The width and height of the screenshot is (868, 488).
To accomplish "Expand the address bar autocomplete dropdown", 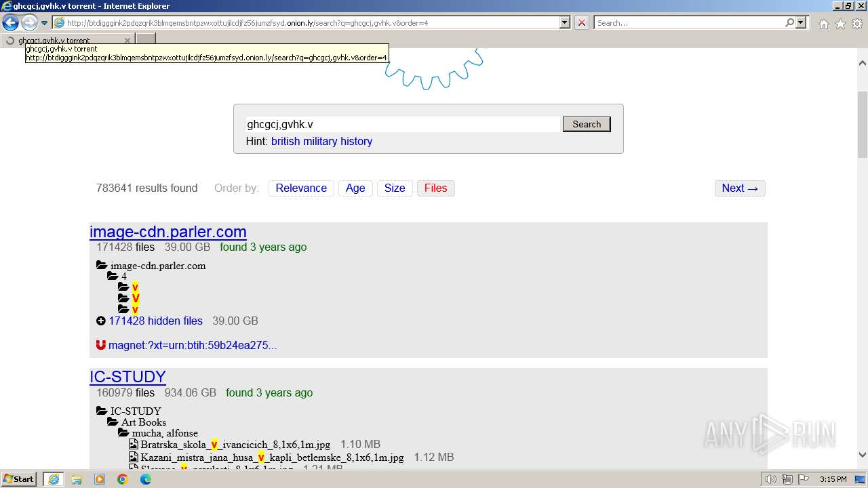I will coord(564,22).
